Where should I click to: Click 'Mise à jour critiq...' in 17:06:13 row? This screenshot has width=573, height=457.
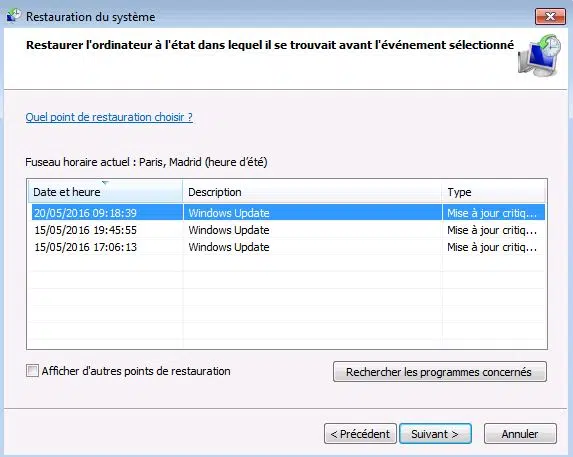[492, 247]
